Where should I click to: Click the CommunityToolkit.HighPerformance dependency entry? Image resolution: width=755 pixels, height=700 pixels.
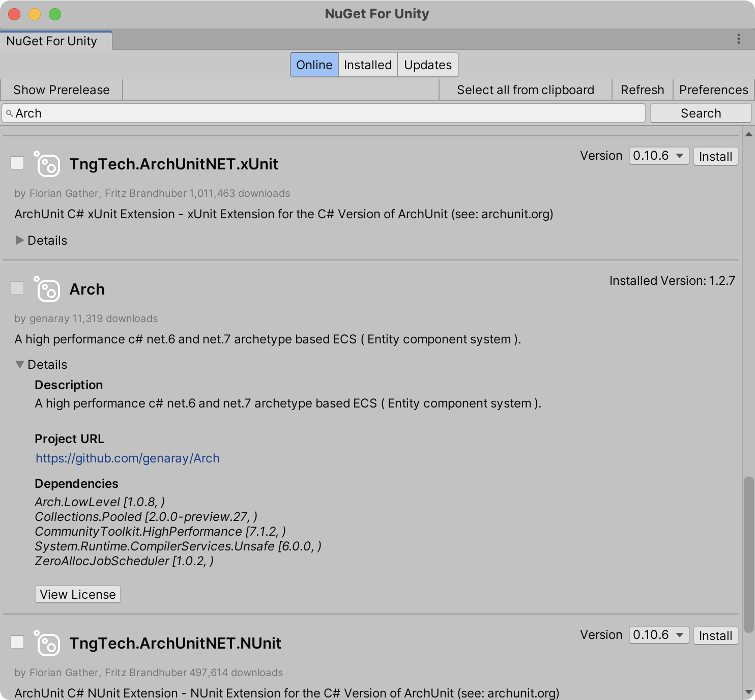(160, 532)
